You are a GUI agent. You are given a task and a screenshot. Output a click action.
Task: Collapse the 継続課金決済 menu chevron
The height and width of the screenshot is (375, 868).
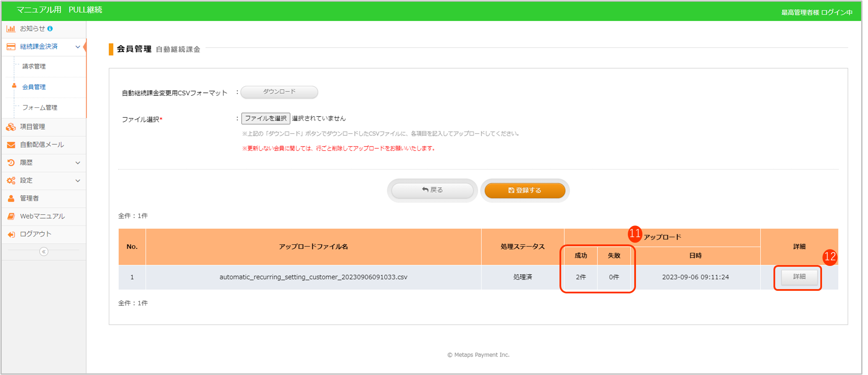pos(78,47)
